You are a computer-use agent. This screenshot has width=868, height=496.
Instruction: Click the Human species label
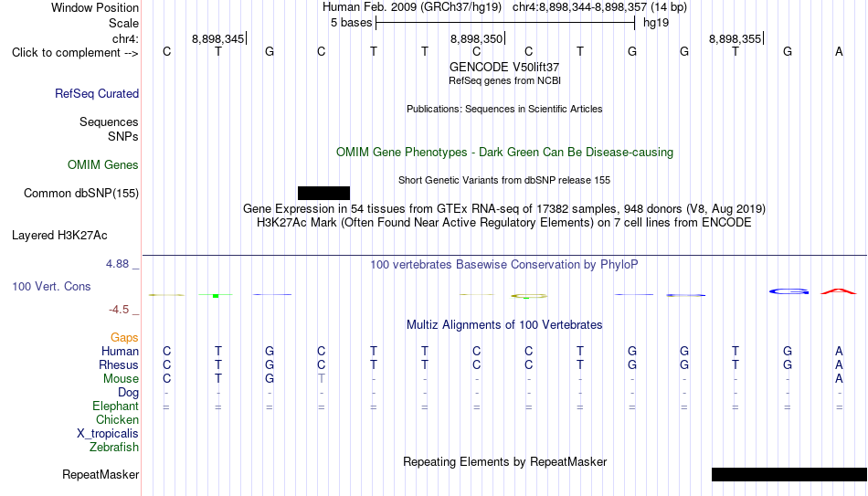pos(120,351)
